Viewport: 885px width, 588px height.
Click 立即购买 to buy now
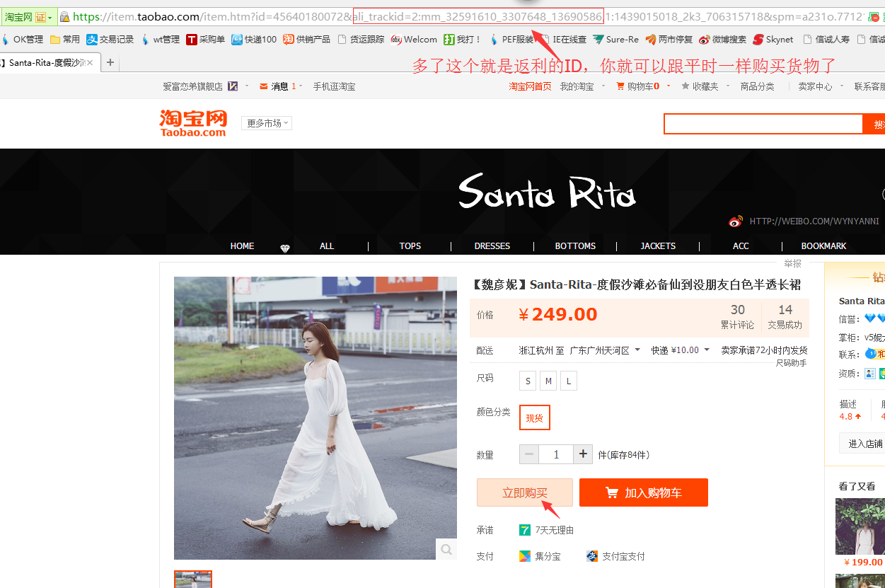pos(524,492)
